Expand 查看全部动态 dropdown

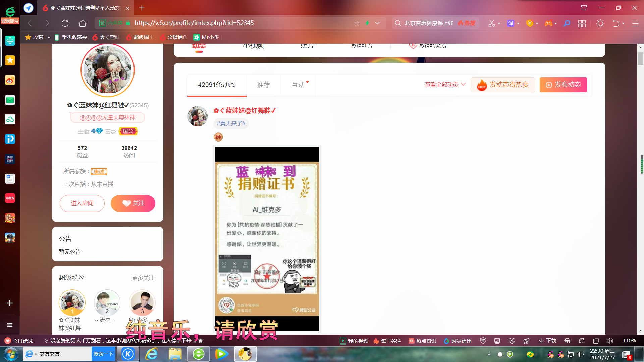(445, 85)
